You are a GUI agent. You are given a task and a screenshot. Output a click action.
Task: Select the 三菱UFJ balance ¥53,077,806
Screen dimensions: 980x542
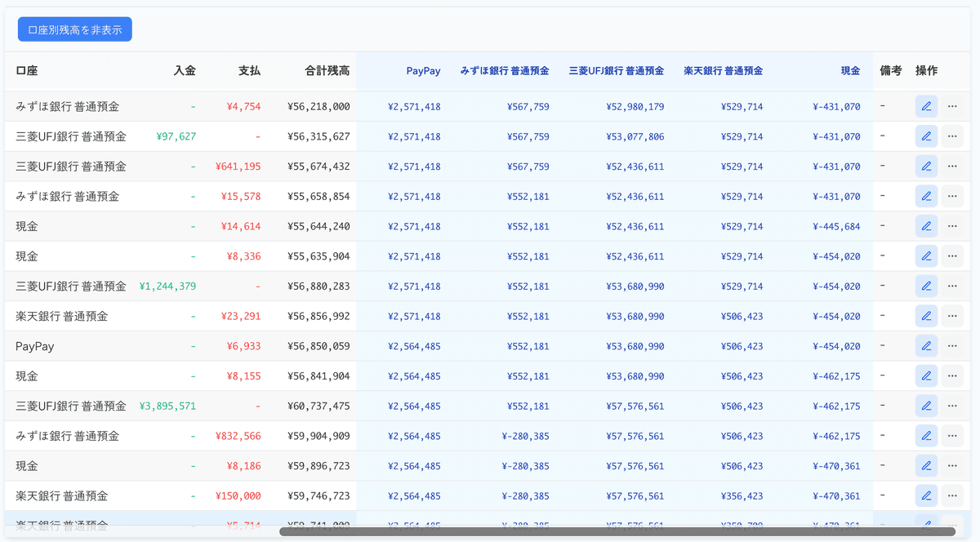pos(635,136)
